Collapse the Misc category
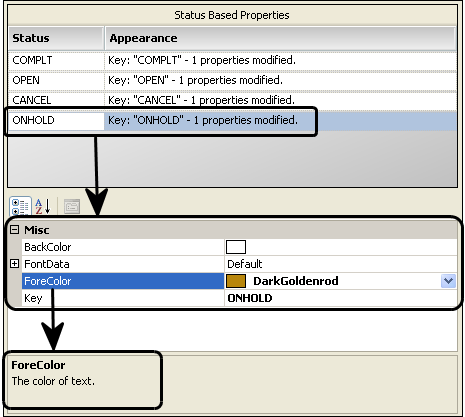This screenshot has width=465, height=417. [x=14, y=230]
